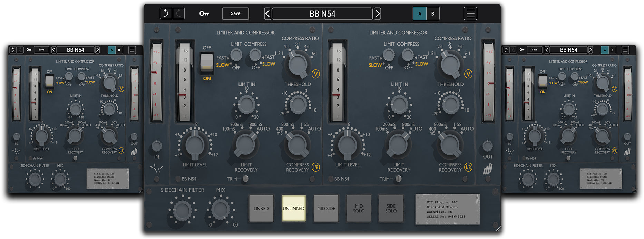Select the LINKED mode button
This screenshot has width=644, height=239.
click(x=261, y=208)
